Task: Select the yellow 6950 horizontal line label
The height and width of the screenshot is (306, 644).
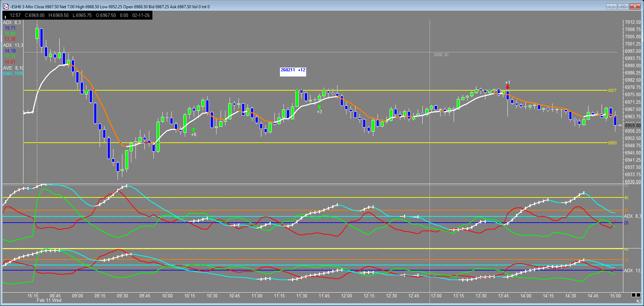Action: click(x=612, y=143)
